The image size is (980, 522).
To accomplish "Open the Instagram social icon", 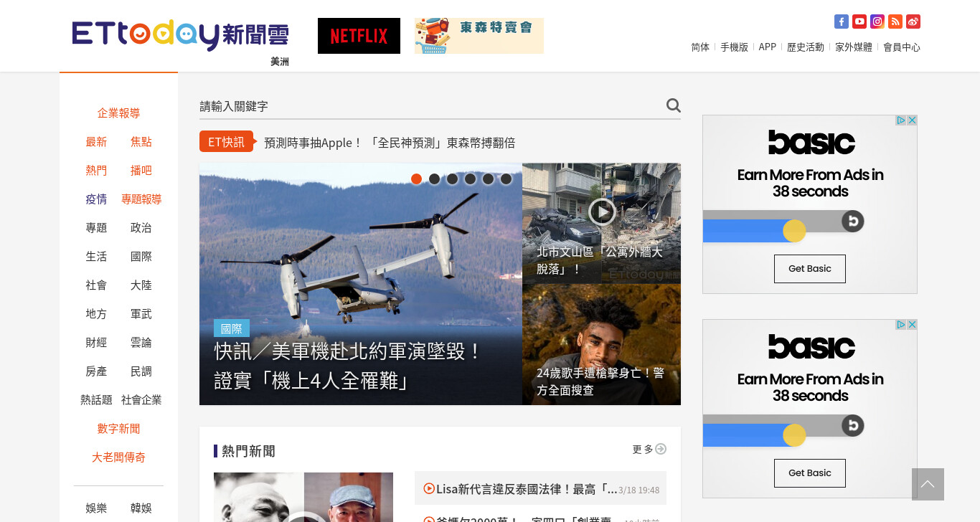I will 877,22.
